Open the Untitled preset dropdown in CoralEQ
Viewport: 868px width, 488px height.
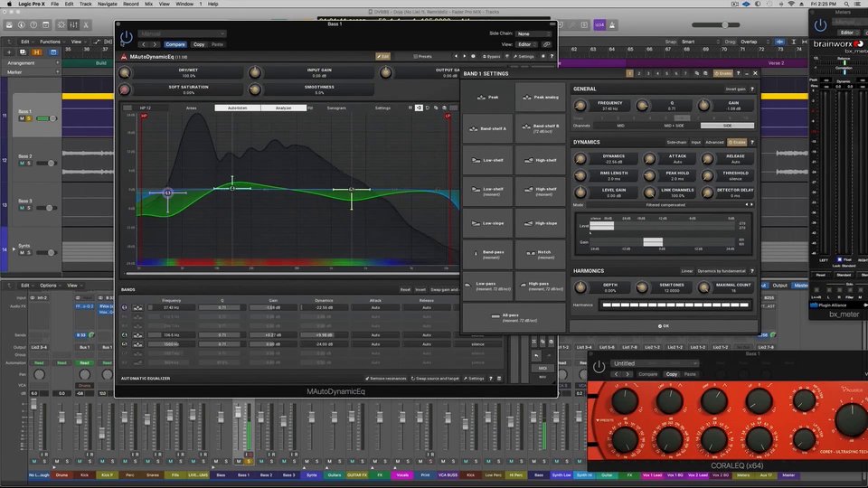pyautogui.click(x=655, y=363)
